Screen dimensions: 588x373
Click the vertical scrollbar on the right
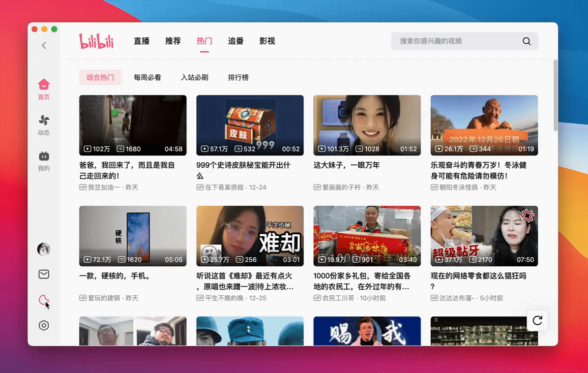556,95
